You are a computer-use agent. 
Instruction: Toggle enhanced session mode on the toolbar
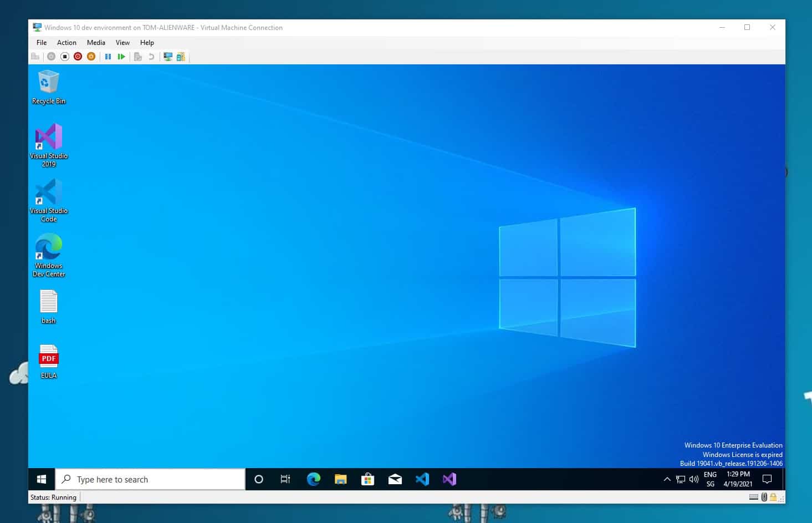tap(167, 56)
